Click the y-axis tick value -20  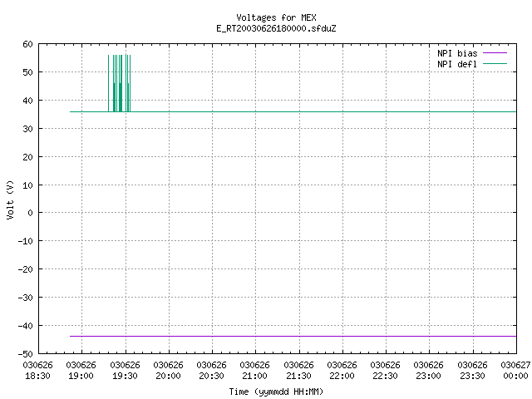click(x=26, y=269)
